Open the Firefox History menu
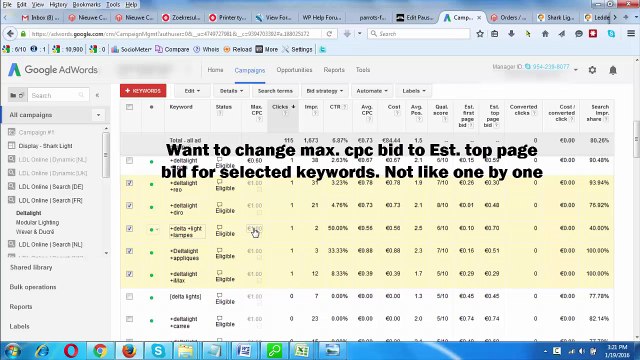 point(58,4)
